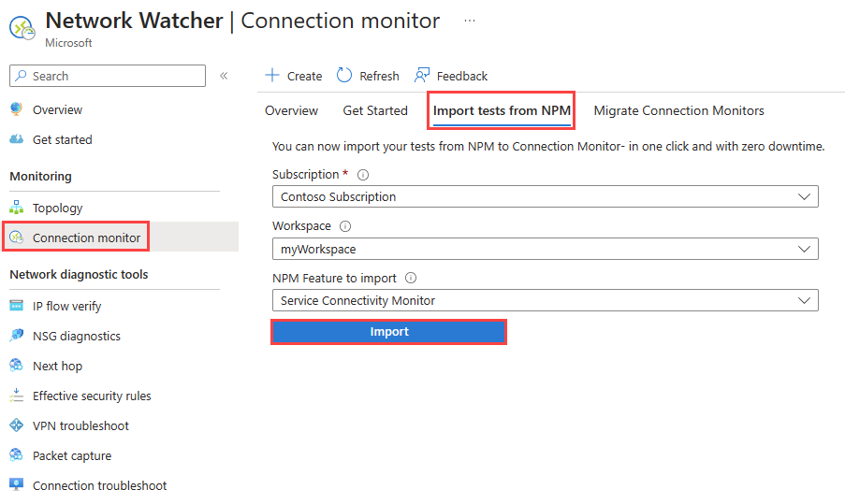Click Create in the toolbar
The height and width of the screenshot is (504, 845).
pyautogui.click(x=294, y=76)
